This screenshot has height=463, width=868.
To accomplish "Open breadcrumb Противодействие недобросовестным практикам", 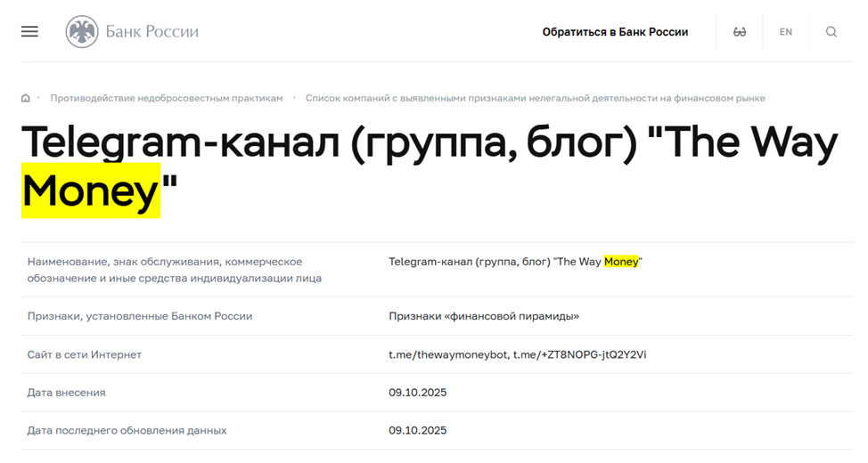I will (167, 98).
